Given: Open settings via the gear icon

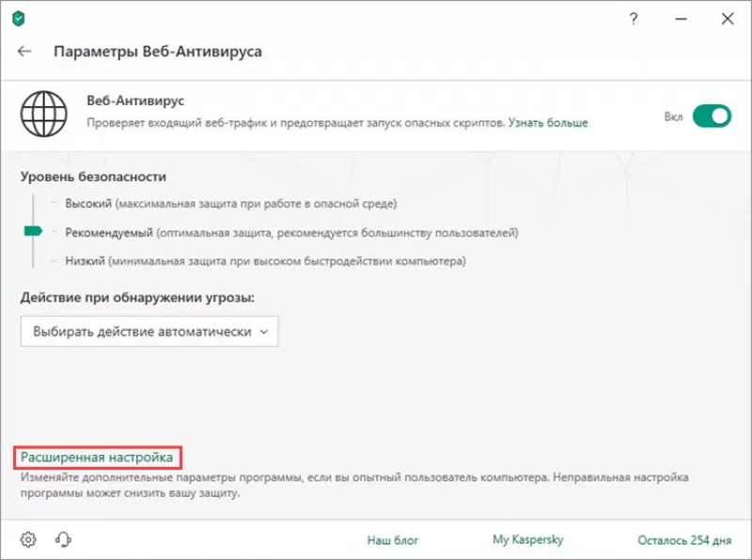Looking at the screenshot, I should (x=28, y=539).
